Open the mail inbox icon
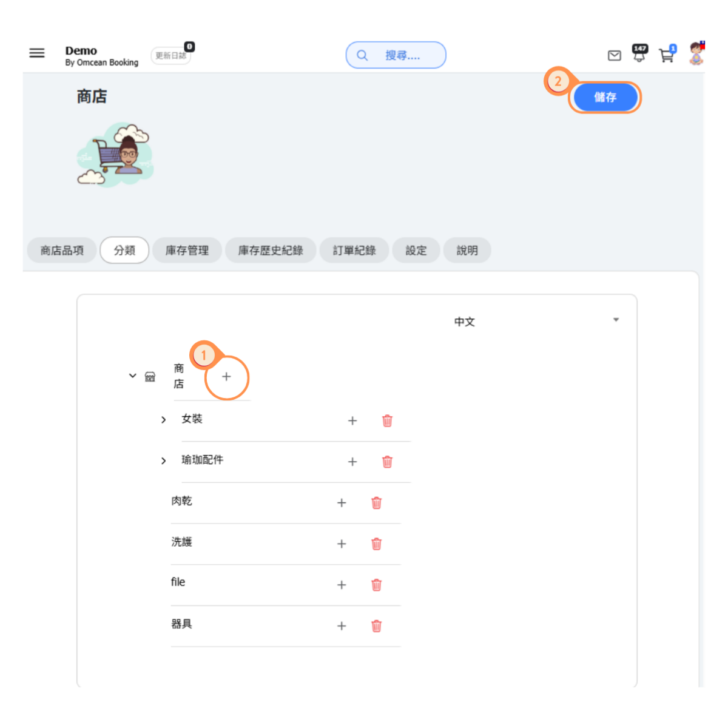This screenshot has width=728, height=728. (614, 56)
